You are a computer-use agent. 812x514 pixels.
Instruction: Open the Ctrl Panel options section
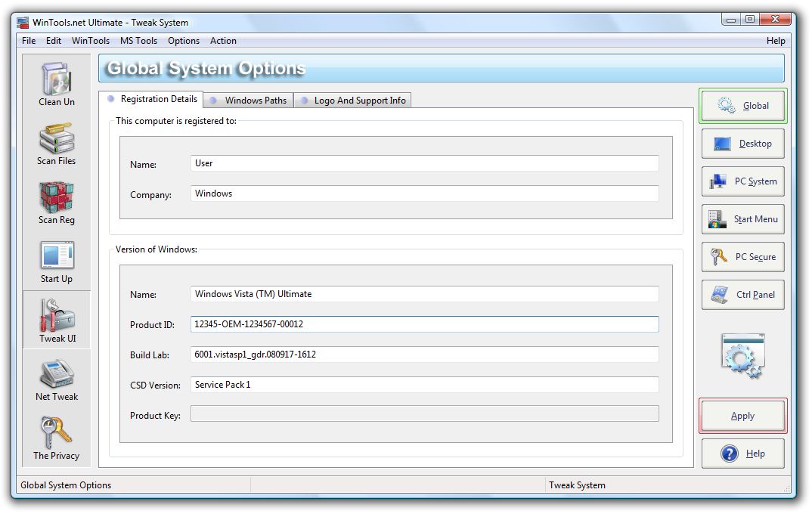coord(743,295)
